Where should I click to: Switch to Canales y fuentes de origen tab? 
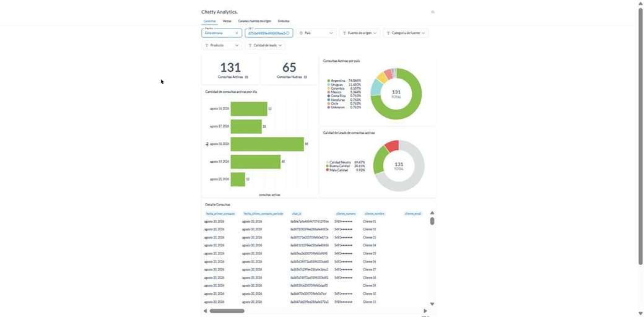[255, 21]
